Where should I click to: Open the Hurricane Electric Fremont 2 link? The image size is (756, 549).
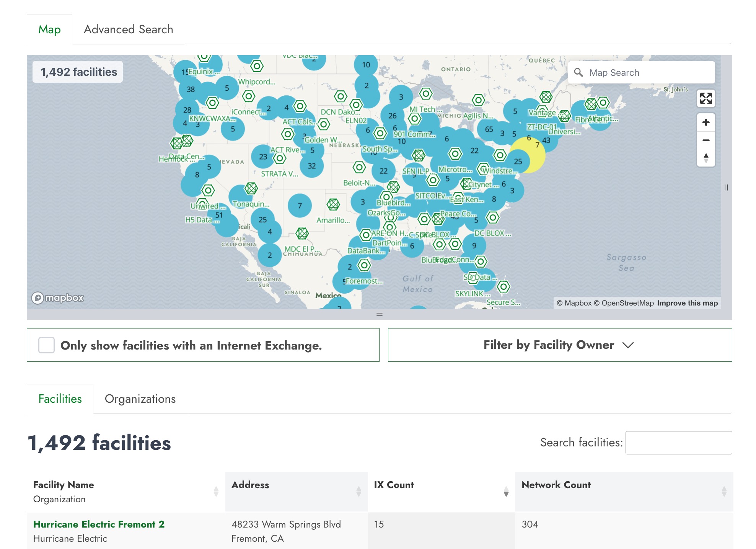pyautogui.click(x=99, y=524)
